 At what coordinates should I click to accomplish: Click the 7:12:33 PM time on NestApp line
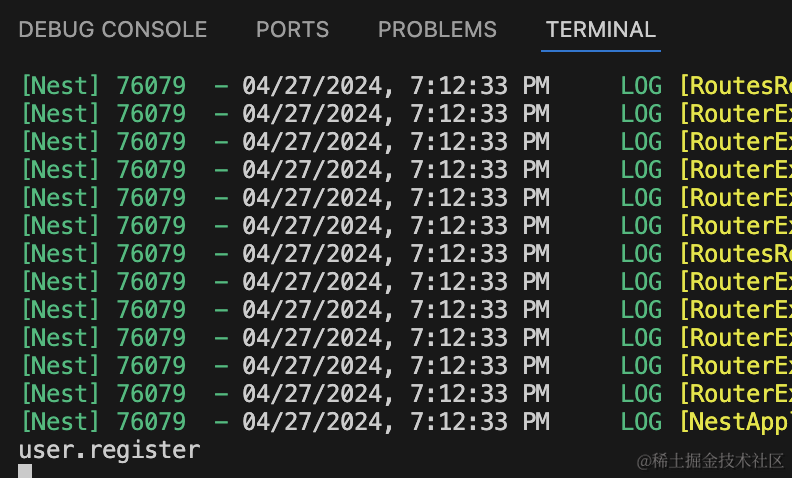479,421
